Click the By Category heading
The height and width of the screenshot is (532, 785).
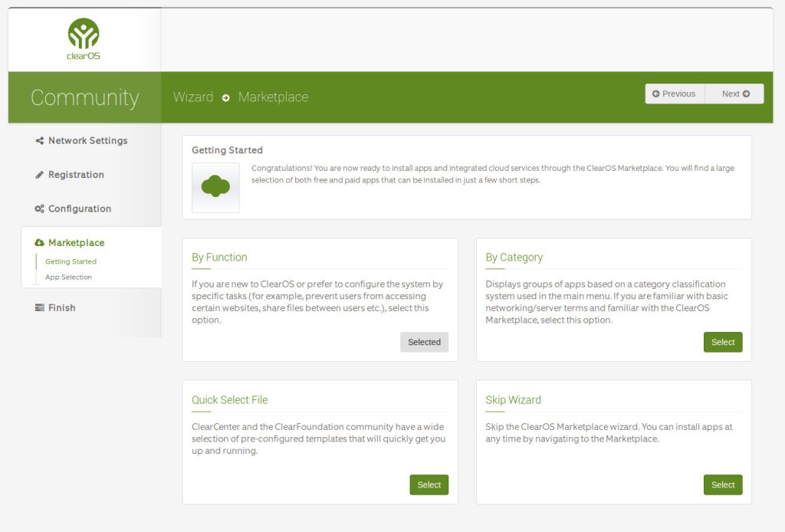[x=514, y=258]
